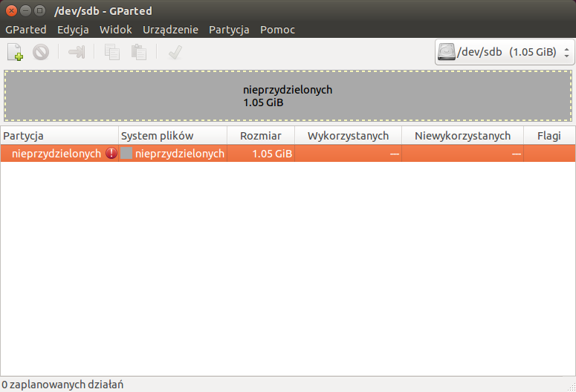Click the Paste partition toolbar icon

coord(139,52)
